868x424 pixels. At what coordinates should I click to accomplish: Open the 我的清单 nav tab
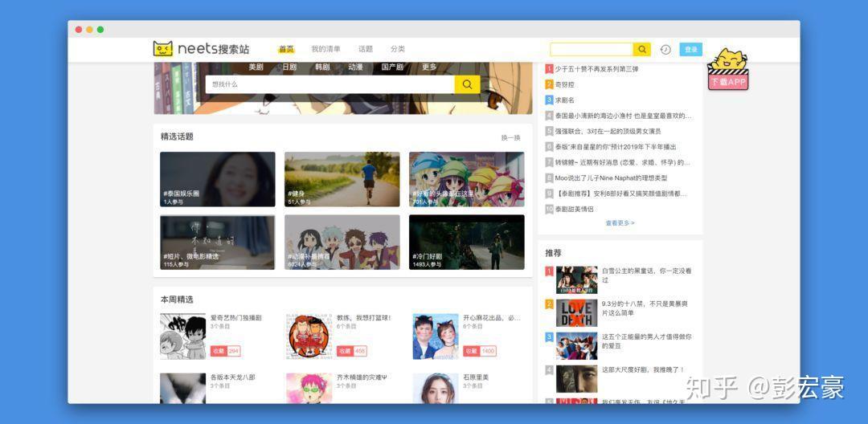click(325, 49)
